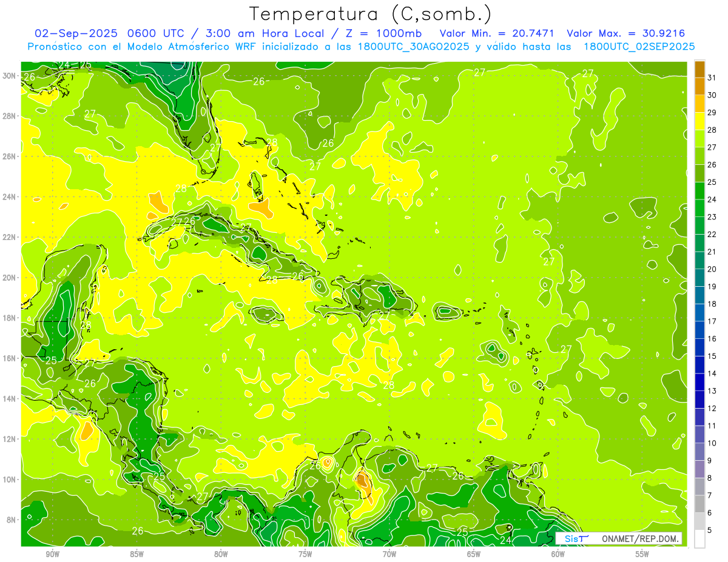Click the title "Temperatura (C,somb.)"

tap(371, 14)
